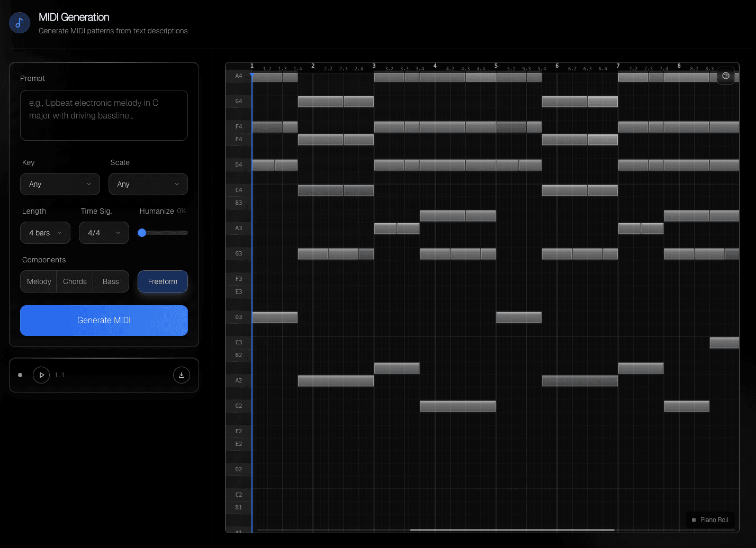This screenshot has height=548, width=756.
Task: Download the generated MIDI file
Action: tap(181, 375)
